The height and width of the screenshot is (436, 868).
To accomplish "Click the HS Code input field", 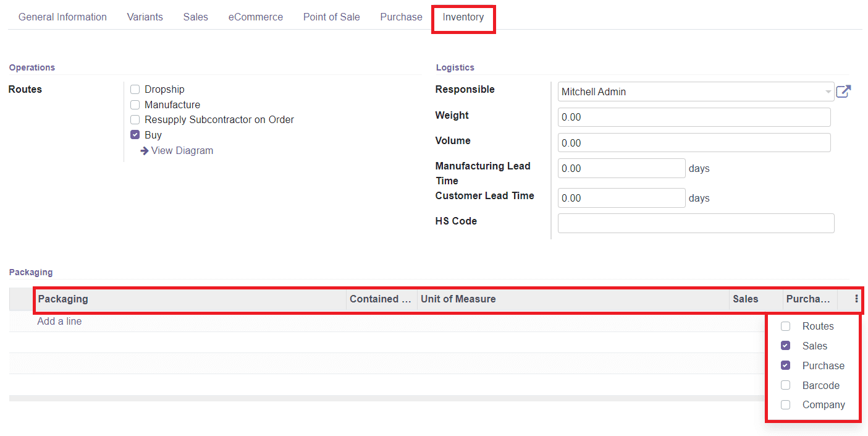I will click(x=695, y=223).
